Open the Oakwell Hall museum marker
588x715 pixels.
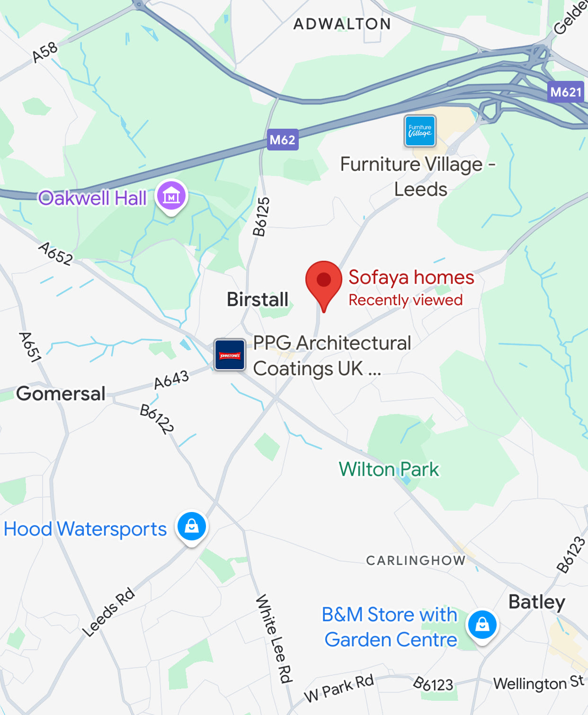pyautogui.click(x=171, y=197)
